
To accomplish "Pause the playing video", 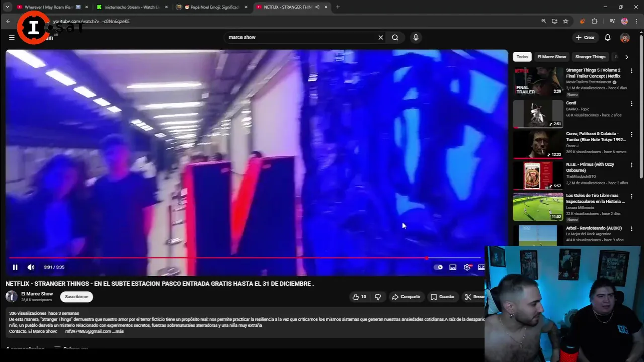I will [15, 267].
